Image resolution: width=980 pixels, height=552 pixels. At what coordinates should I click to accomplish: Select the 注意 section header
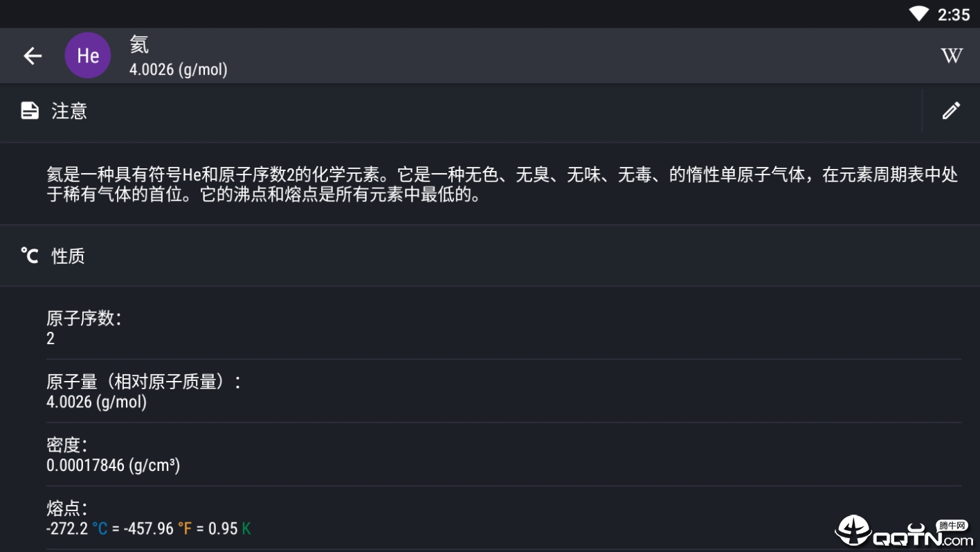point(69,111)
